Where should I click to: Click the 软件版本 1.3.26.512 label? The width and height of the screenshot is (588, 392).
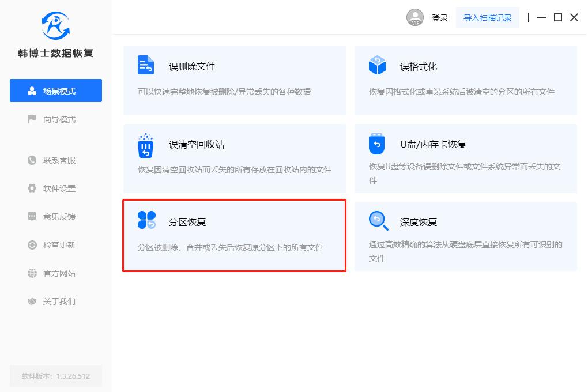tap(55, 376)
